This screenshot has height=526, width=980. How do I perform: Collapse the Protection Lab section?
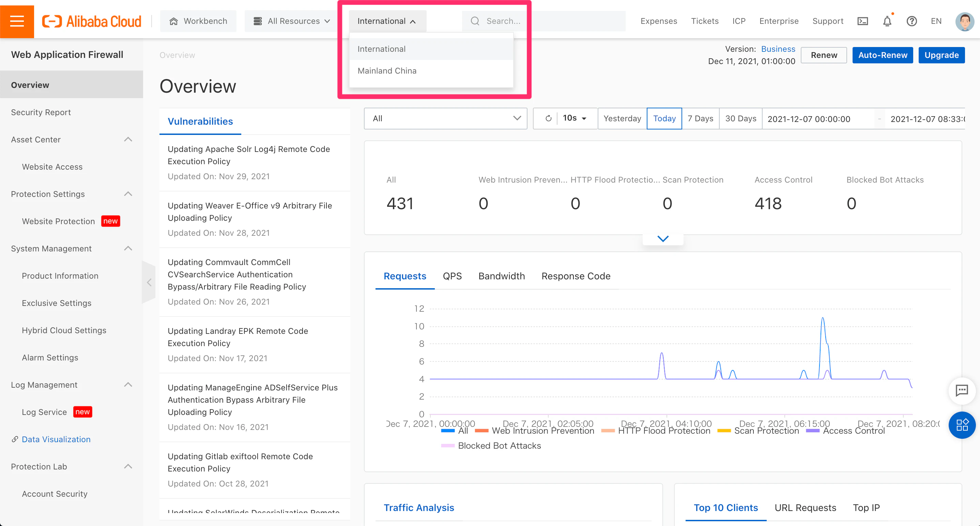click(128, 467)
